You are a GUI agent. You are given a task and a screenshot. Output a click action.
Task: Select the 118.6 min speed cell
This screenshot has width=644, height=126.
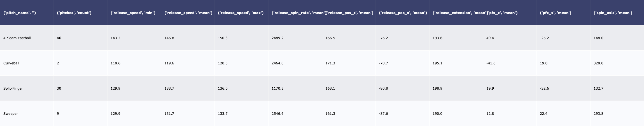pos(115,63)
